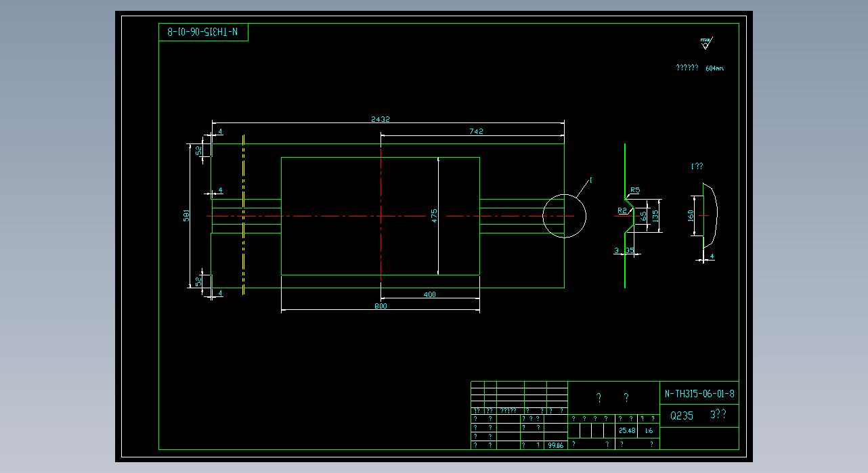Select the 135 dimension in section view
Viewport: 868px width, 473px height.
point(655,216)
